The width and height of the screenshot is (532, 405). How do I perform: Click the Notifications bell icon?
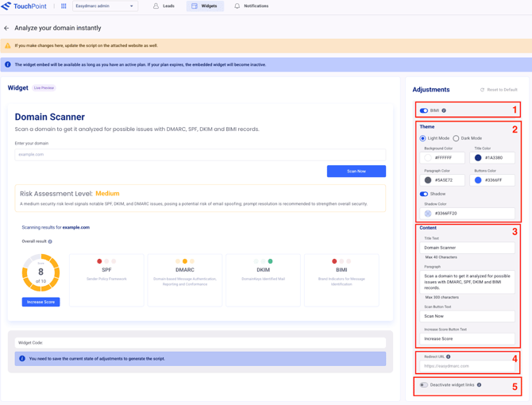pos(237,6)
